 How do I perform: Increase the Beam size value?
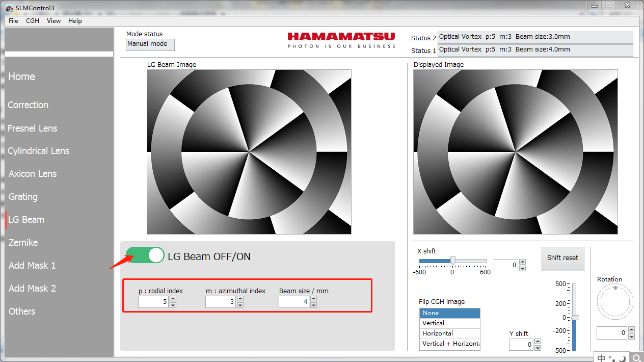click(x=313, y=299)
